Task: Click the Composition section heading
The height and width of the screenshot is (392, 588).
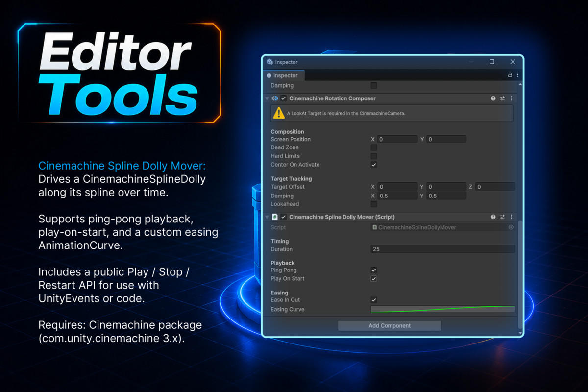Action: coord(287,131)
